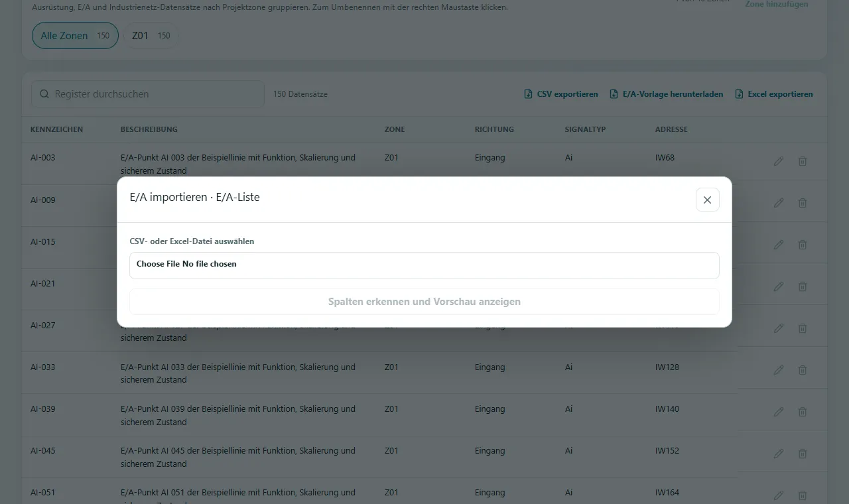The image size is (849, 504).
Task: Focus the Register durchsuchen search field
Action: [148, 94]
